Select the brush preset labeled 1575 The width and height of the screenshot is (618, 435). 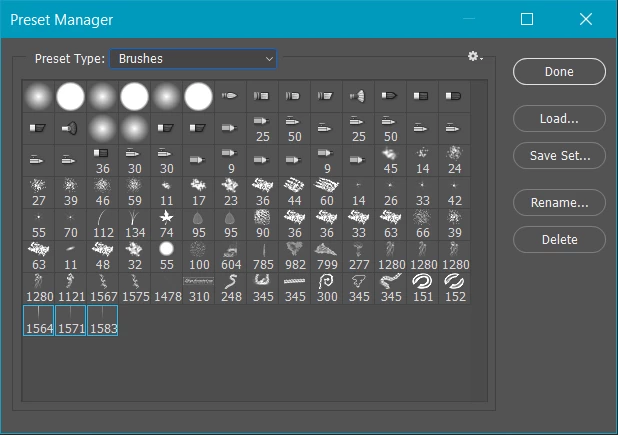point(134,288)
